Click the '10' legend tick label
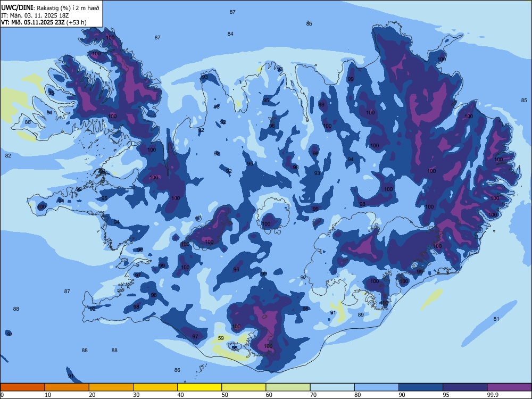 coord(48,395)
